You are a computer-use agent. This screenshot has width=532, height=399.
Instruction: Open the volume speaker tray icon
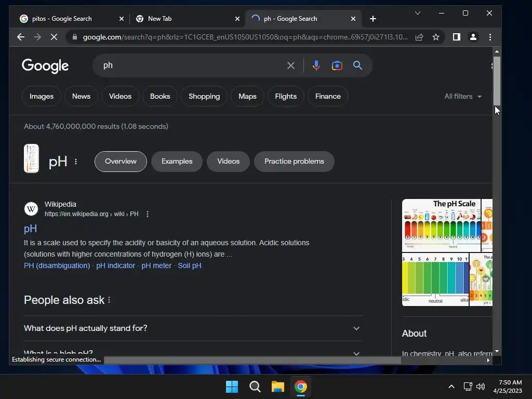click(481, 387)
